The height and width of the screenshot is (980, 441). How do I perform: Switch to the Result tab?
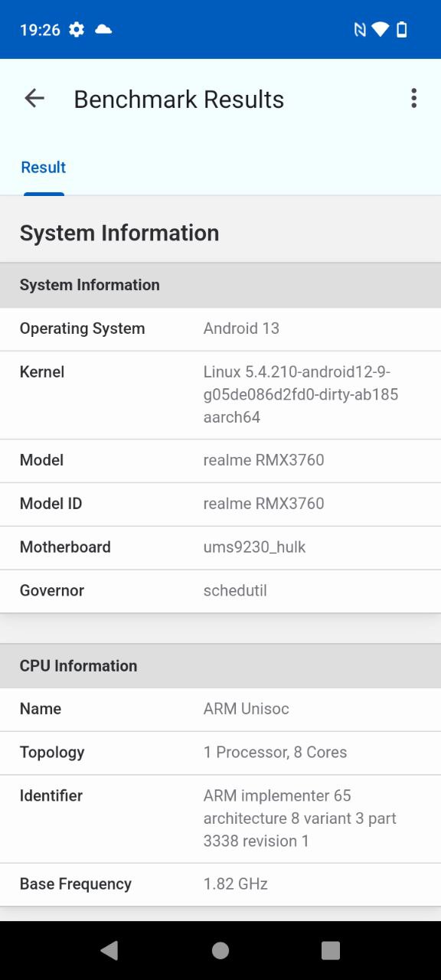44,168
